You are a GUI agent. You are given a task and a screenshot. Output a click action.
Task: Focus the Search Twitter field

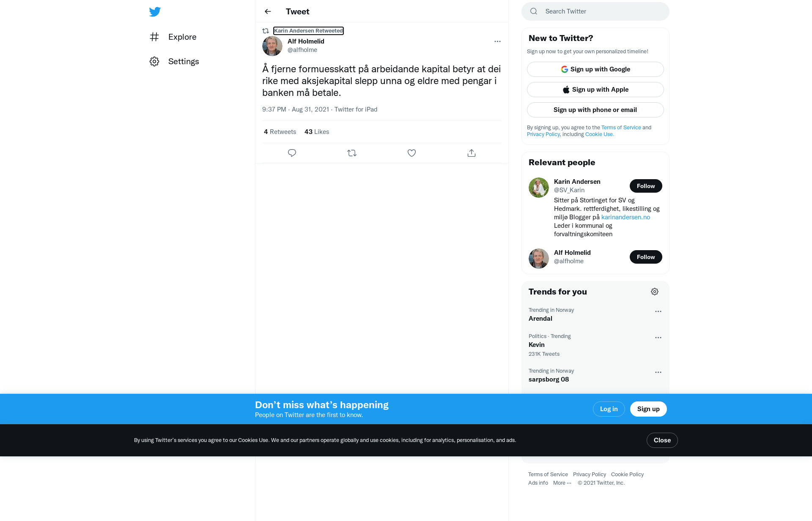595,11
